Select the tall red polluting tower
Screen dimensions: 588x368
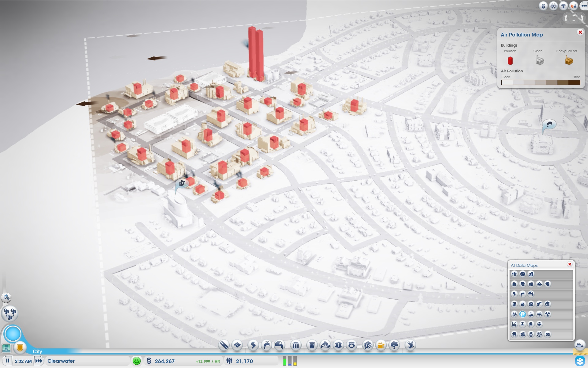coord(256,54)
